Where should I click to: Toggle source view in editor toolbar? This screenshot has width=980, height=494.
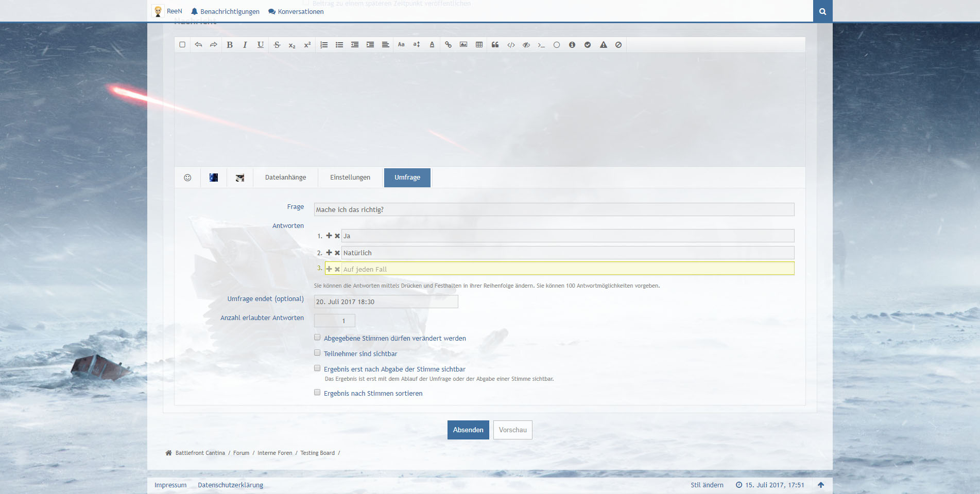click(x=182, y=45)
